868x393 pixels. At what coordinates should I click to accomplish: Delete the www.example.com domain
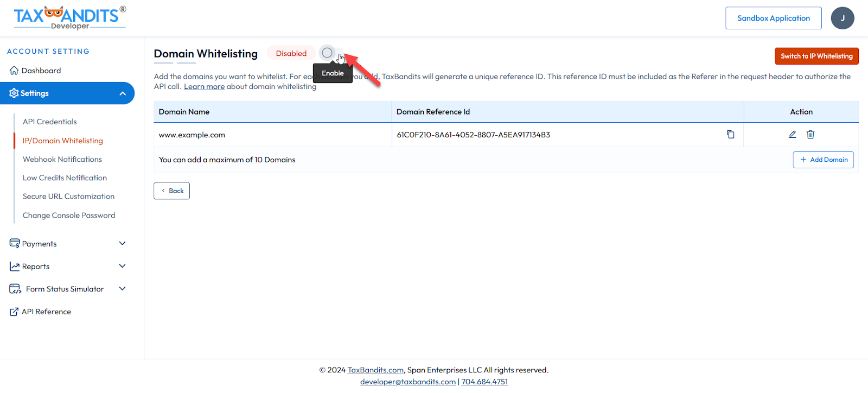pos(810,135)
